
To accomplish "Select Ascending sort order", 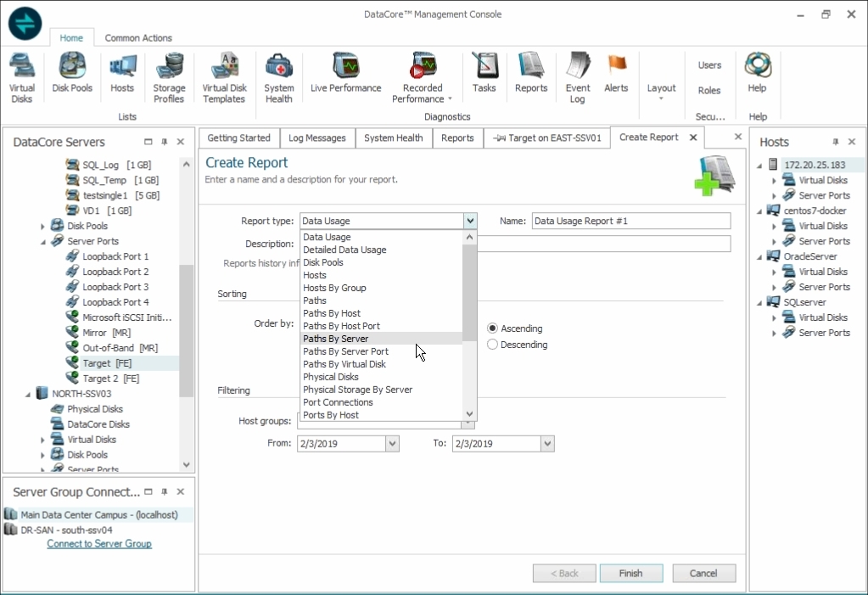I will (x=492, y=328).
